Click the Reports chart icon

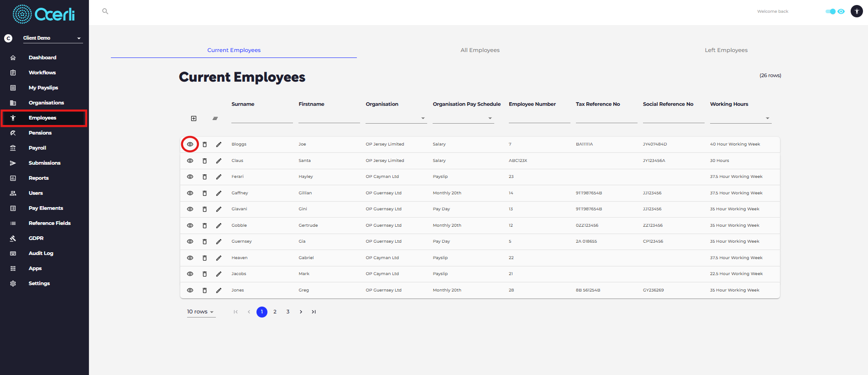13,178
